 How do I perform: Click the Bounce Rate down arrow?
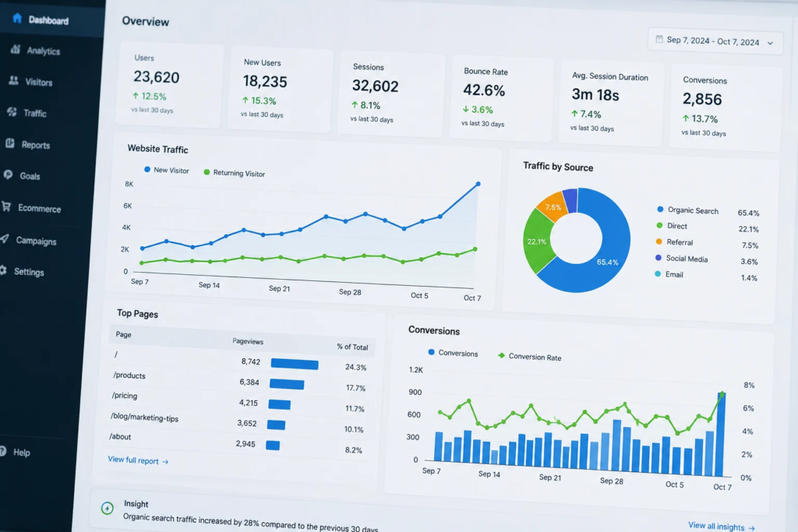tap(465, 109)
